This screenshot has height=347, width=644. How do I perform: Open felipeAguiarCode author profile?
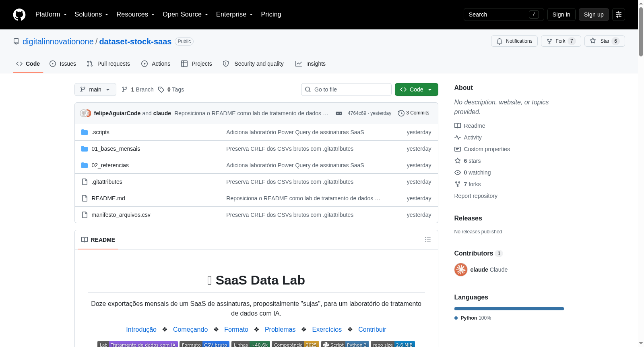pos(117,113)
